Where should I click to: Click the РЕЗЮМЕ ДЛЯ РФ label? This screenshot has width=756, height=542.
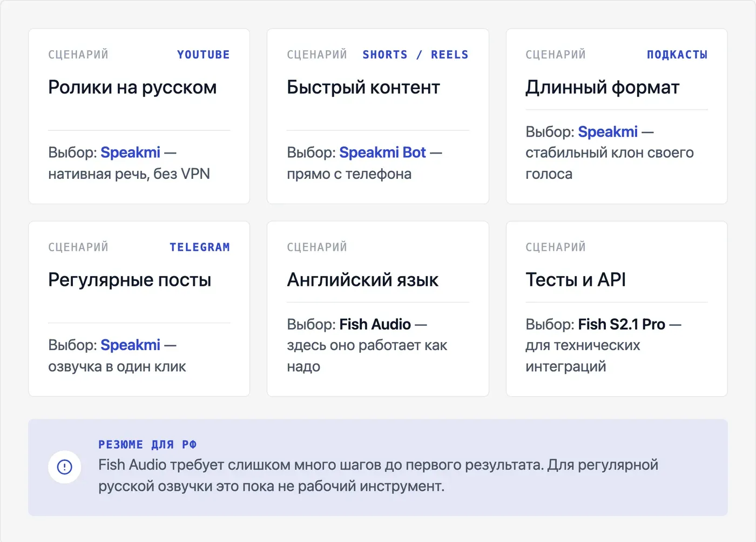tap(147, 445)
